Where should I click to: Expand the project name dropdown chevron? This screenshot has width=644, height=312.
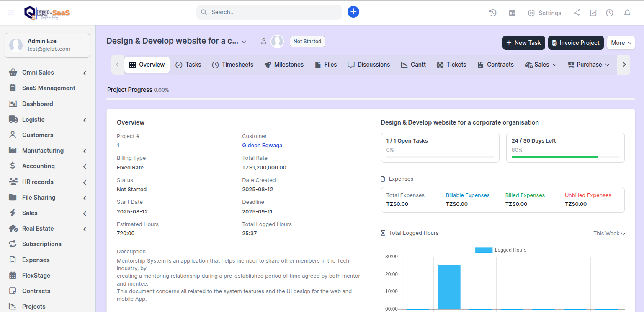(x=244, y=42)
